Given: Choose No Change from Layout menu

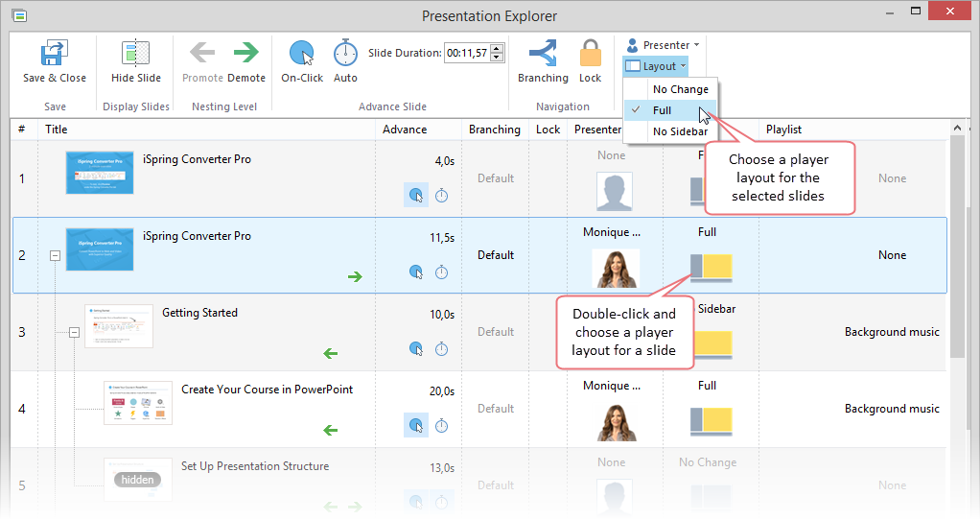Looking at the screenshot, I should 680,89.
